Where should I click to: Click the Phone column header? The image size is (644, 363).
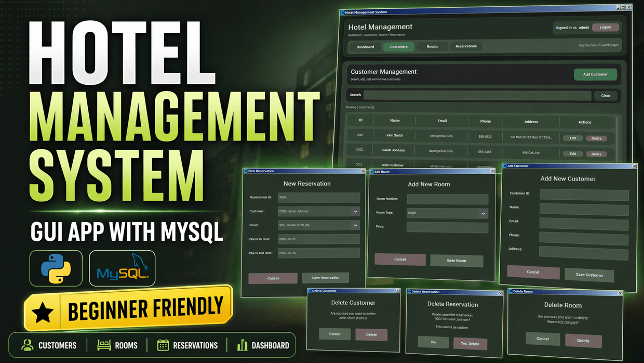pyautogui.click(x=486, y=121)
